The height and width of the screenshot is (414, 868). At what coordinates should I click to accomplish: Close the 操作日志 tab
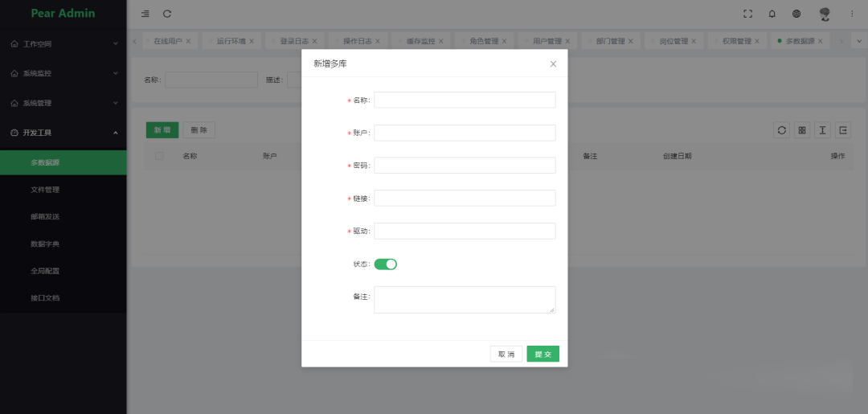click(378, 41)
